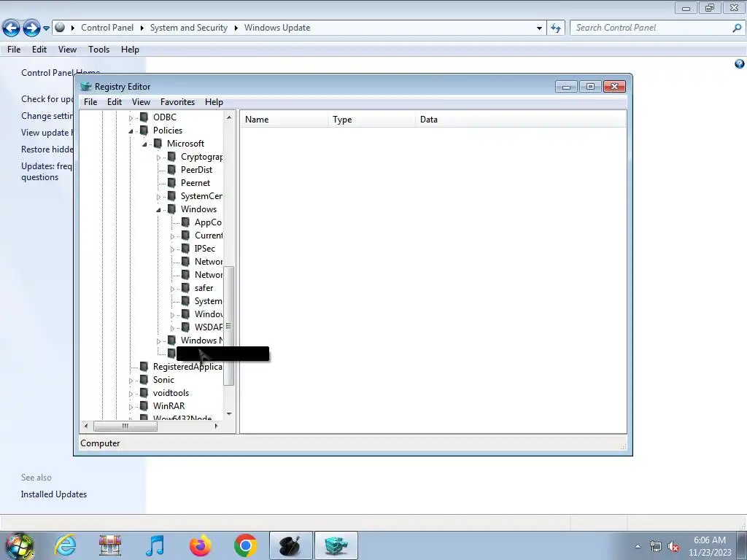747x560 pixels.
Task: Click Registry Editor title bar icon
Action: click(86, 87)
